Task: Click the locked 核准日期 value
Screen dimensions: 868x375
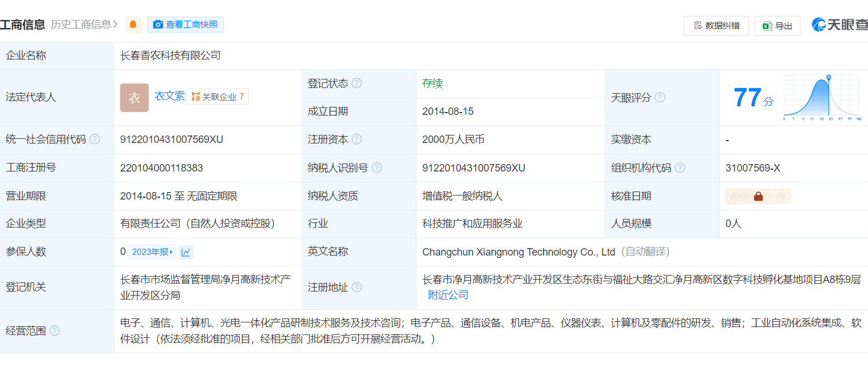Action: point(758,196)
